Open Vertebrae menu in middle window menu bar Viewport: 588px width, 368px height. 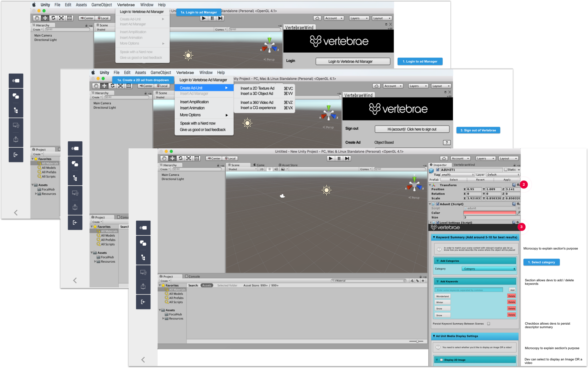click(185, 73)
